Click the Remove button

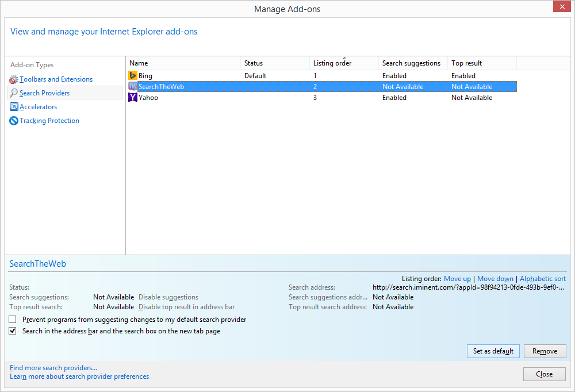click(x=545, y=351)
